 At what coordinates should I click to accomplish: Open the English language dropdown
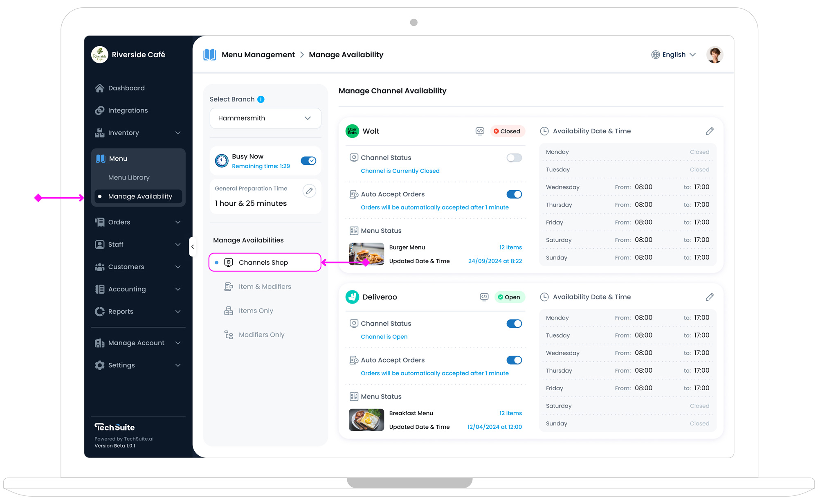pyautogui.click(x=673, y=54)
